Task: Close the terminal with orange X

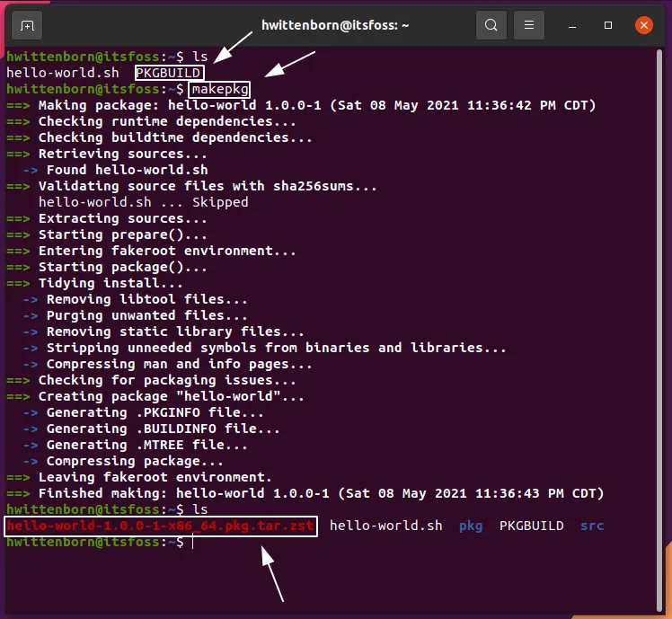Action: (x=643, y=25)
